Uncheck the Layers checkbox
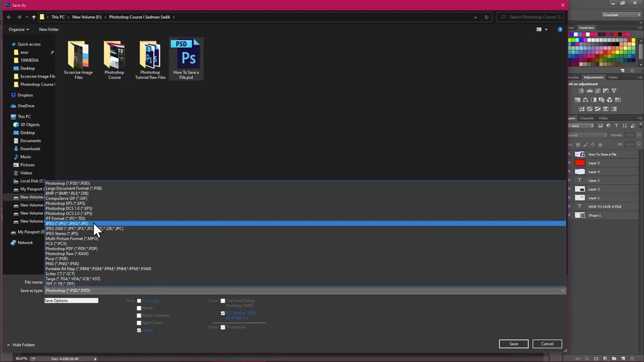 [139, 330]
